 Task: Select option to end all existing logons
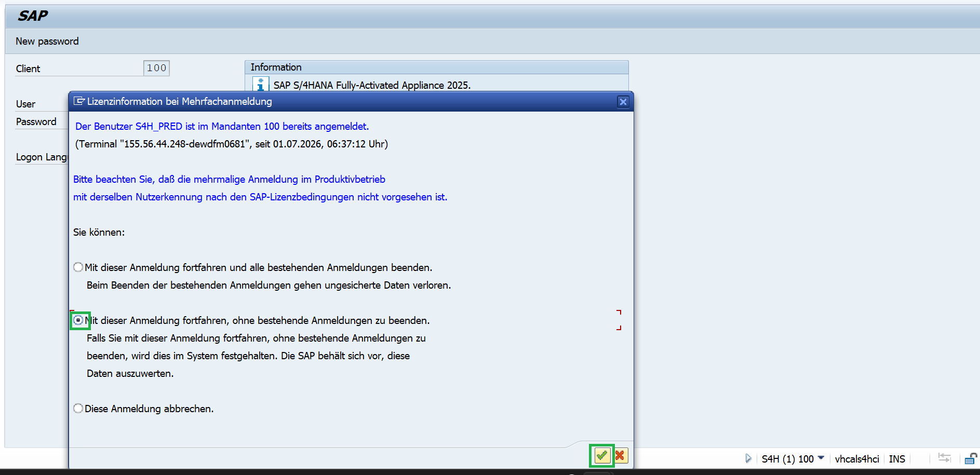(78, 267)
